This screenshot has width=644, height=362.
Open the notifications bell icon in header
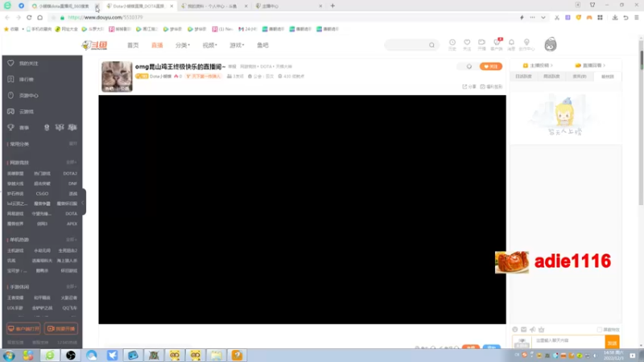click(511, 43)
